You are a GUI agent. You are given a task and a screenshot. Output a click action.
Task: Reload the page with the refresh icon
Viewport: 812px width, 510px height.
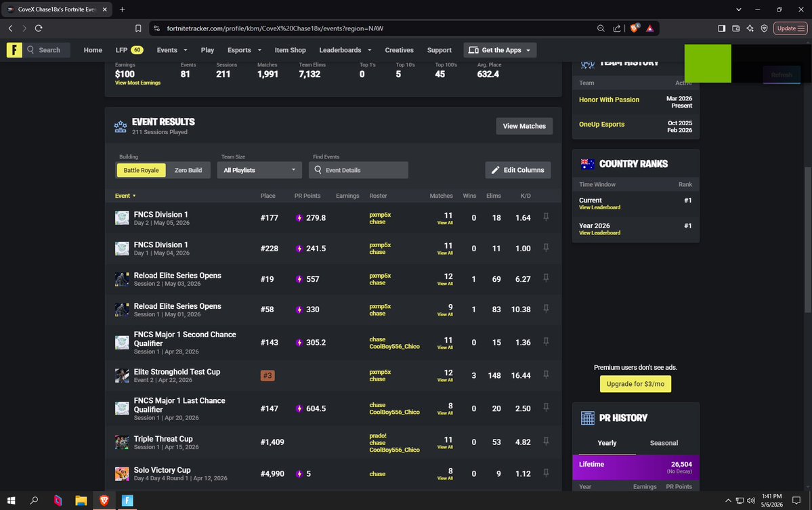[39, 28]
